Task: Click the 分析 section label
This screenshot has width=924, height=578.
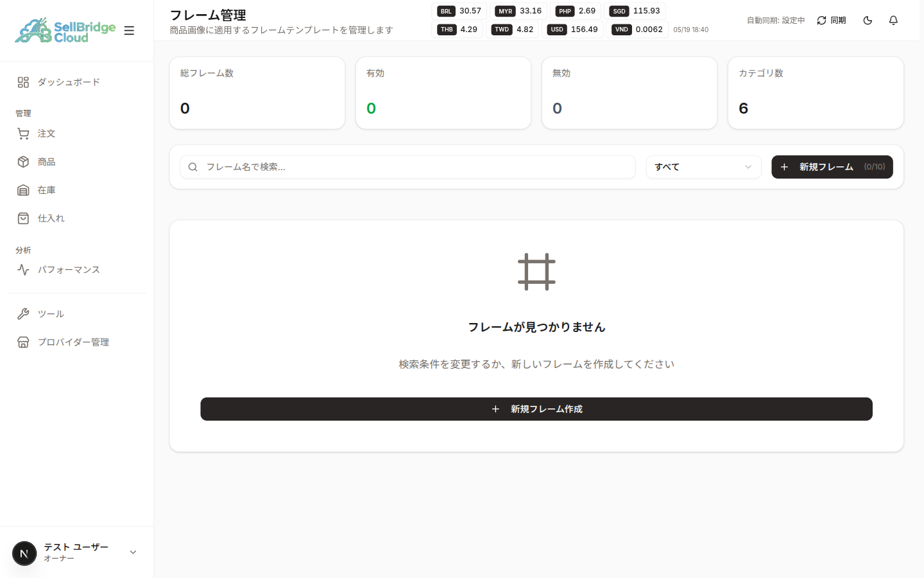Action: pos(23,250)
